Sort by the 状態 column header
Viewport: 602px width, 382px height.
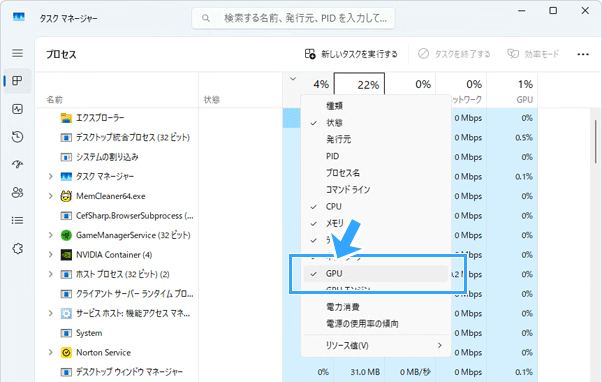click(x=240, y=90)
